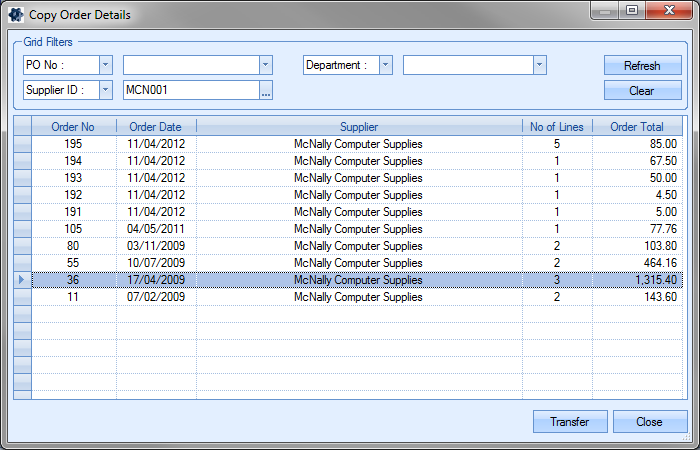Sort by the Order Date column header
The width and height of the screenshot is (700, 450).
(x=156, y=127)
